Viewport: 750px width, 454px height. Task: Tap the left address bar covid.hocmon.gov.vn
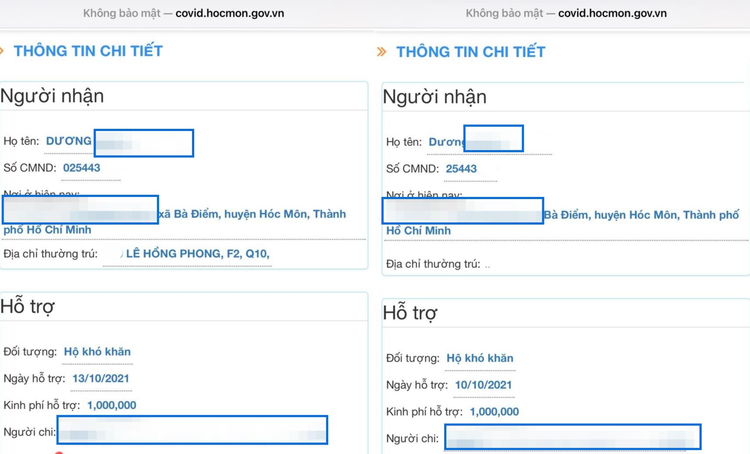[188, 13]
